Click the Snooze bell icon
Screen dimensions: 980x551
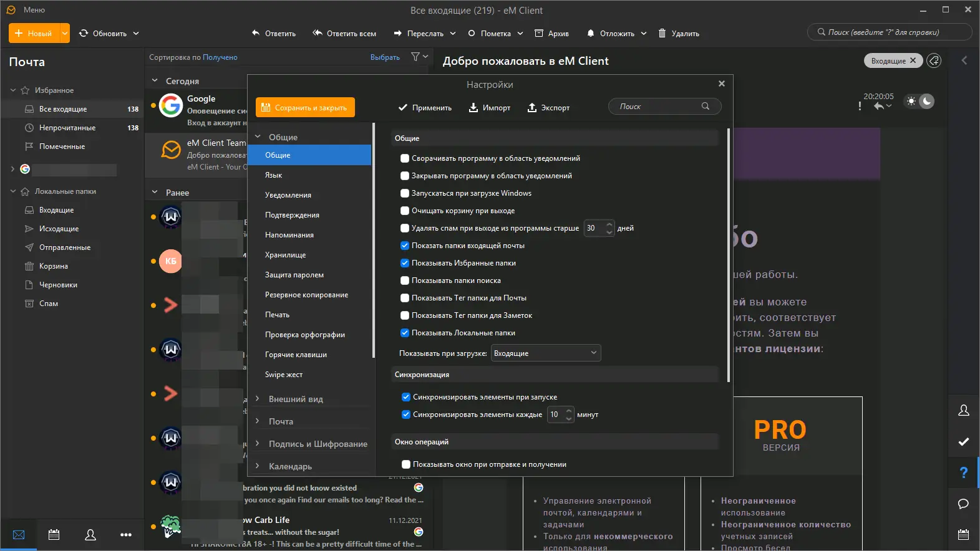coord(591,33)
